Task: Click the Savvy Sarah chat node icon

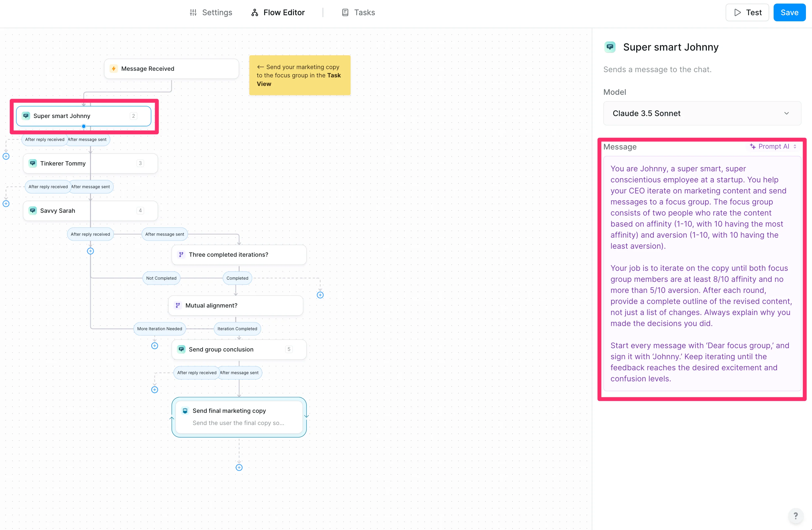Action: pos(33,211)
